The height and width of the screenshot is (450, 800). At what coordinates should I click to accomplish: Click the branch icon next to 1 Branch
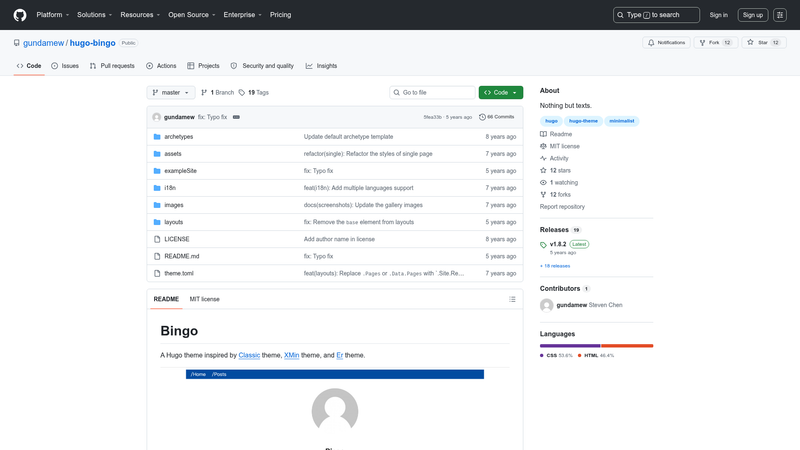(204, 92)
